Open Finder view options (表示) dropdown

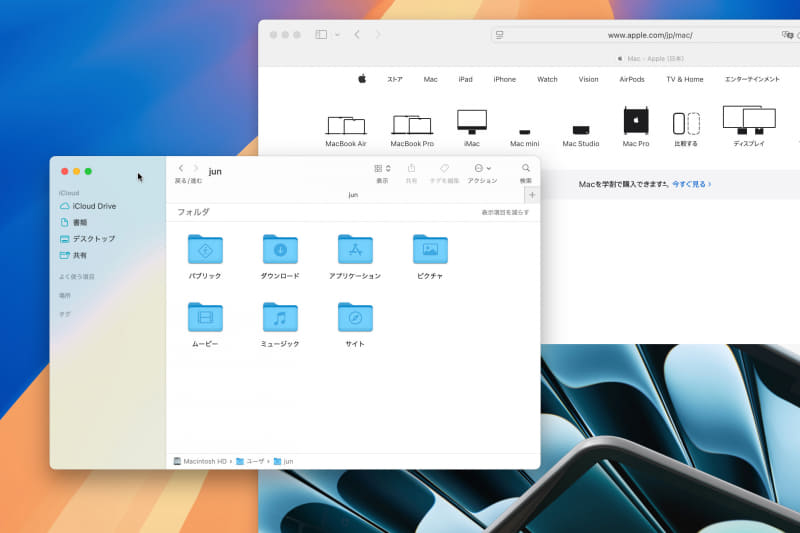pos(382,168)
